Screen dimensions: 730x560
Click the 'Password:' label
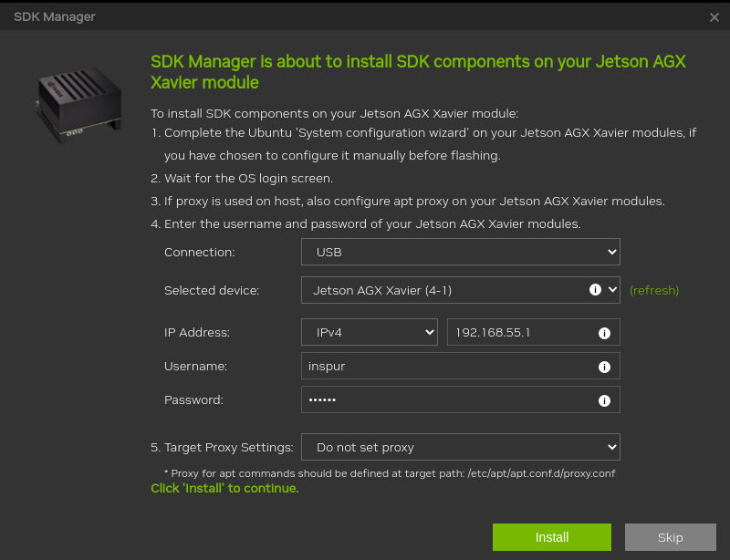pos(193,399)
